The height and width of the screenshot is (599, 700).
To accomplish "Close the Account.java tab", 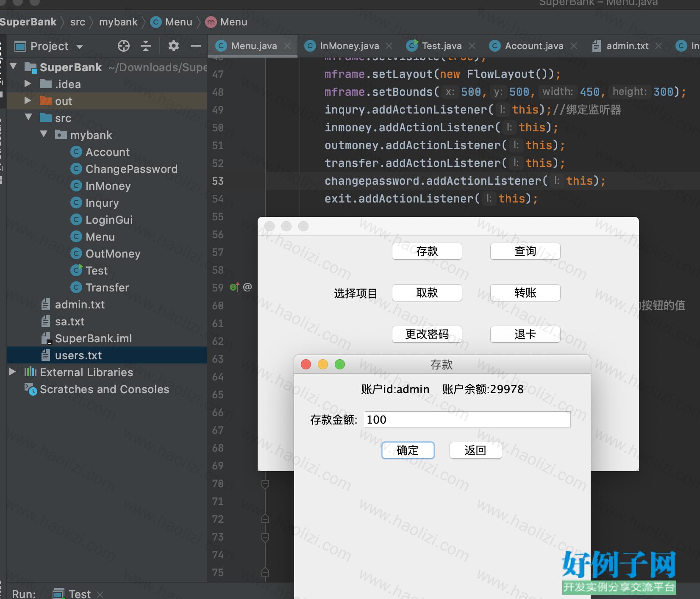I will (574, 46).
